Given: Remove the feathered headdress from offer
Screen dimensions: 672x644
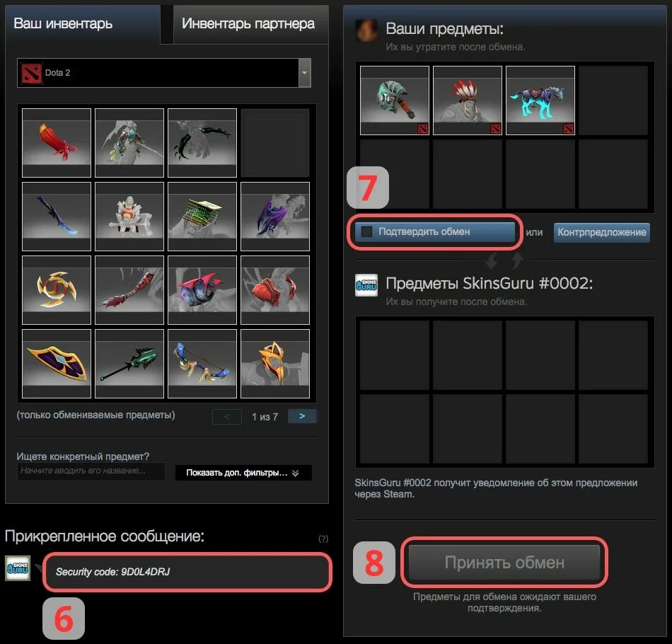Looking at the screenshot, I should (468, 100).
